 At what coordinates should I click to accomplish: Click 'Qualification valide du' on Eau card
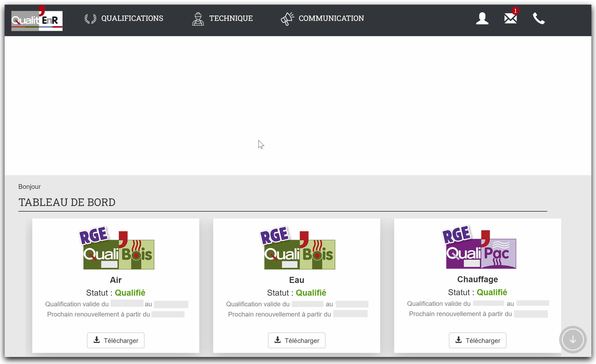(x=258, y=304)
